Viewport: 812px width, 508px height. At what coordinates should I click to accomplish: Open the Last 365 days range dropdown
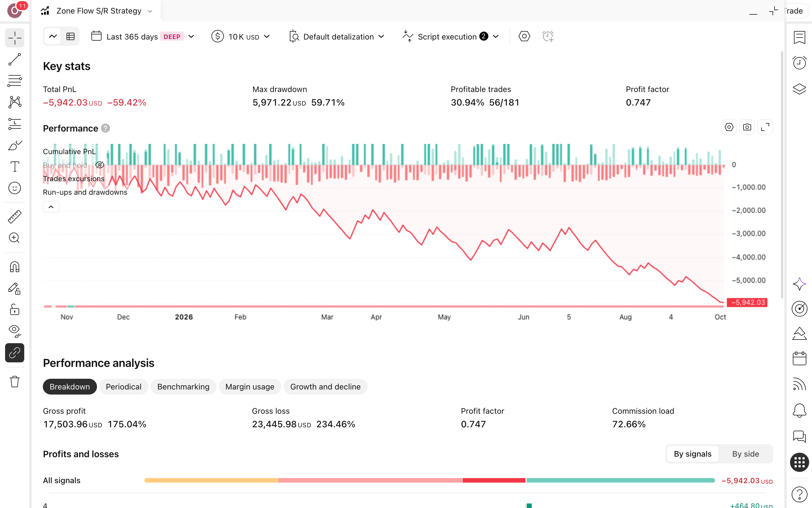coord(143,37)
